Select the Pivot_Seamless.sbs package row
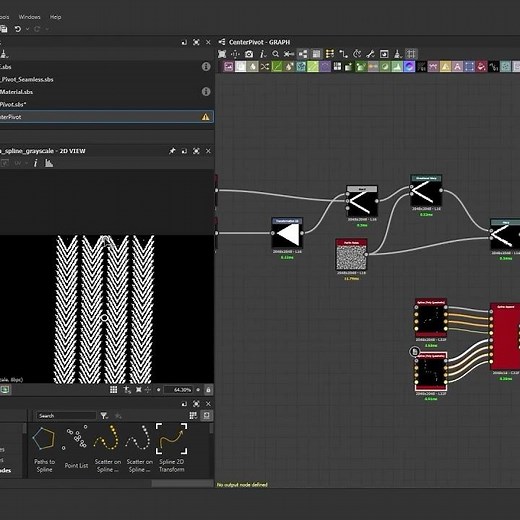 coord(107,79)
